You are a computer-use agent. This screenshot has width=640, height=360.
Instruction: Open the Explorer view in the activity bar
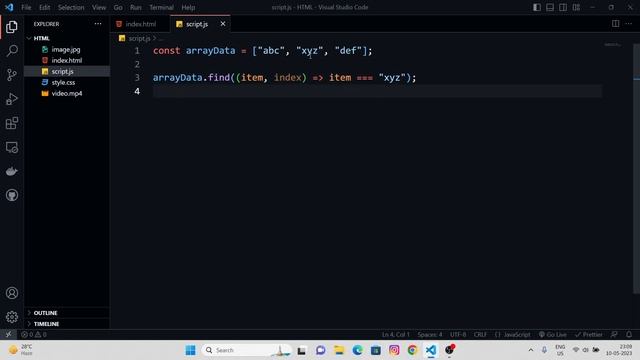click(x=12, y=27)
